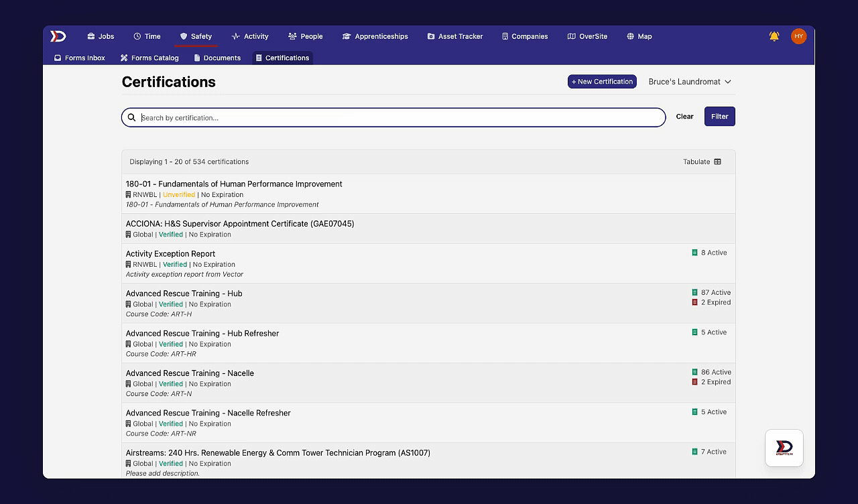Click the Asset Tracker camera icon
The width and height of the screenshot is (858, 504).
[431, 36]
